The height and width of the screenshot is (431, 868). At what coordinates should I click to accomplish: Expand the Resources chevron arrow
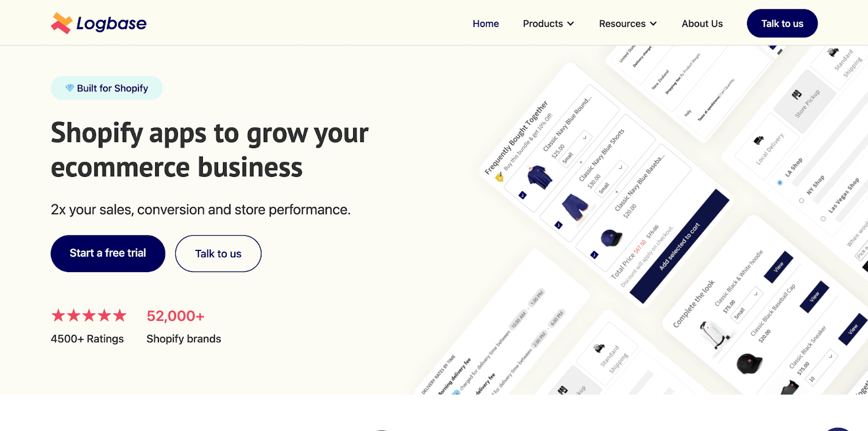653,24
